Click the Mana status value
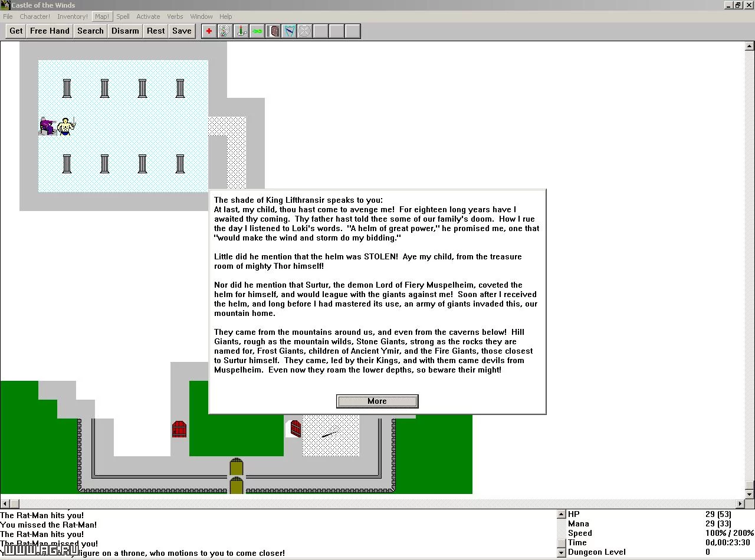 [x=718, y=523]
